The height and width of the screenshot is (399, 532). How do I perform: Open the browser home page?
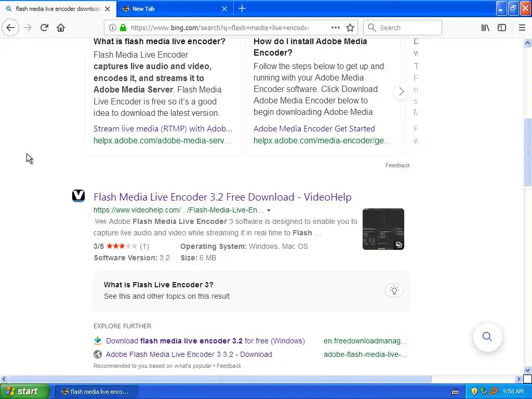tap(61, 28)
